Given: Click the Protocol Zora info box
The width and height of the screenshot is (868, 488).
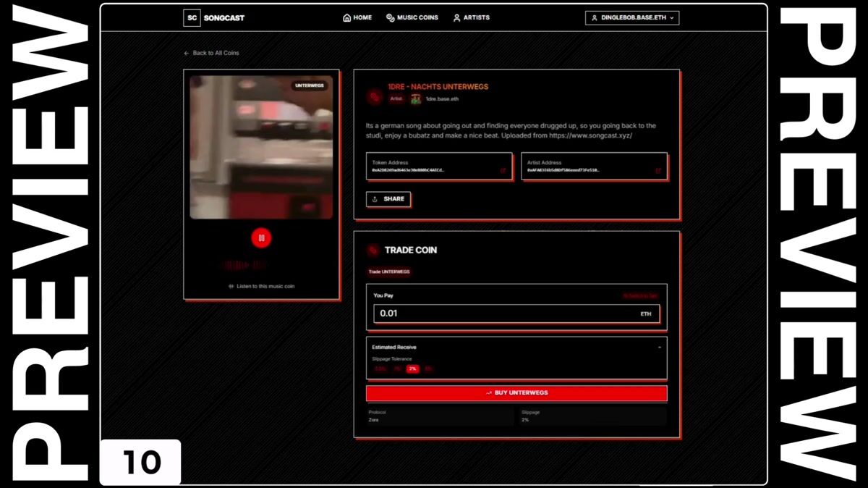Looking at the screenshot, I should [441, 416].
